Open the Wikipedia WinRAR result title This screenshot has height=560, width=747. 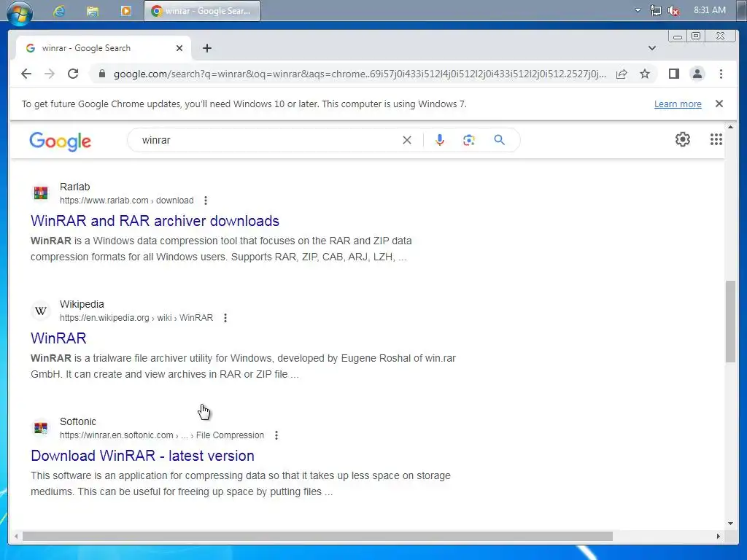click(x=58, y=338)
